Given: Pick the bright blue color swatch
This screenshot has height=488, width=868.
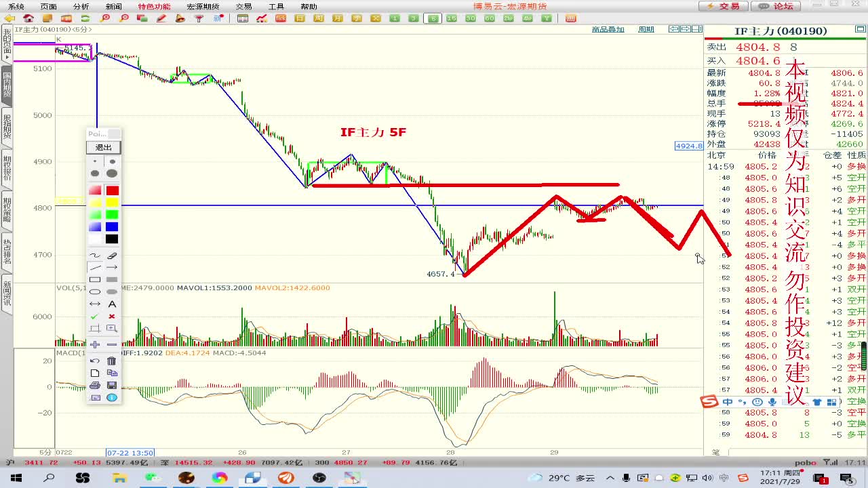Looking at the screenshot, I should (112, 227).
